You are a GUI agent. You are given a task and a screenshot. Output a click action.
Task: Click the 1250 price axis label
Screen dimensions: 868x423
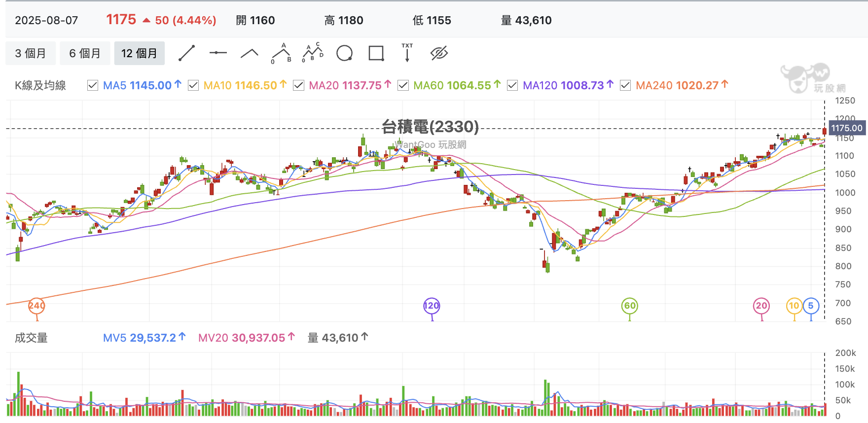[845, 101]
